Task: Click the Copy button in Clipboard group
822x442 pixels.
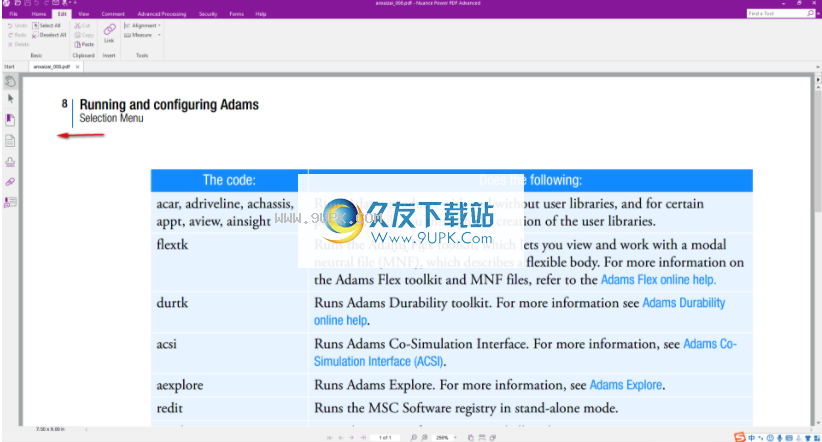Action: pyautogui.click(x=84, y=35)
